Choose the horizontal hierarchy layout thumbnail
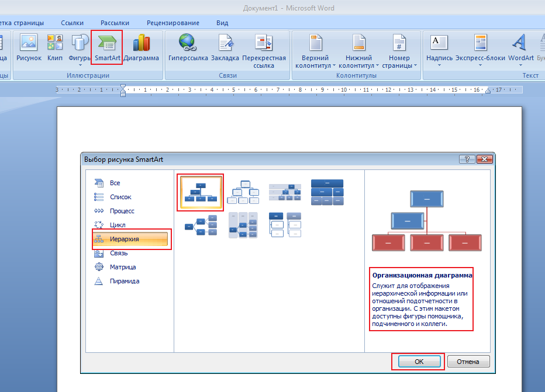 click(201, 226)
